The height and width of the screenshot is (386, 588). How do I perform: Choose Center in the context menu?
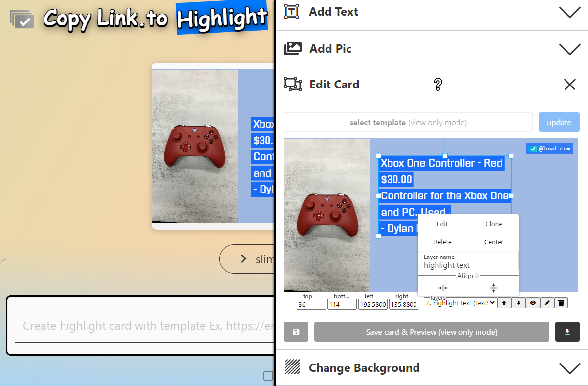(494, 242)
